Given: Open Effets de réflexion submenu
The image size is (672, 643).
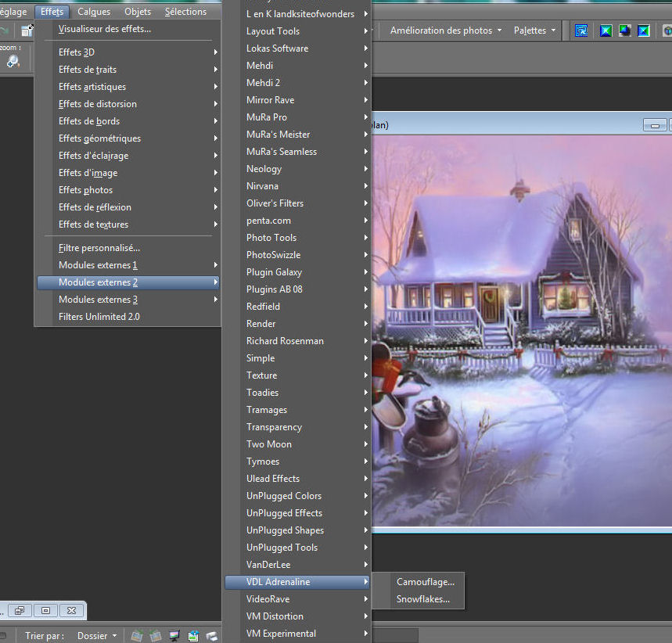Looking at the screenshot, I should click(128, 207).
